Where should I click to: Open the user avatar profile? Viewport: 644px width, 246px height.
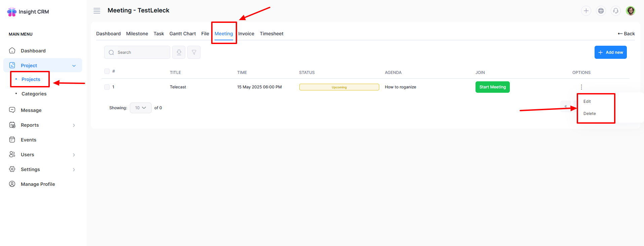pyautogui.click(x=630, y=11)
